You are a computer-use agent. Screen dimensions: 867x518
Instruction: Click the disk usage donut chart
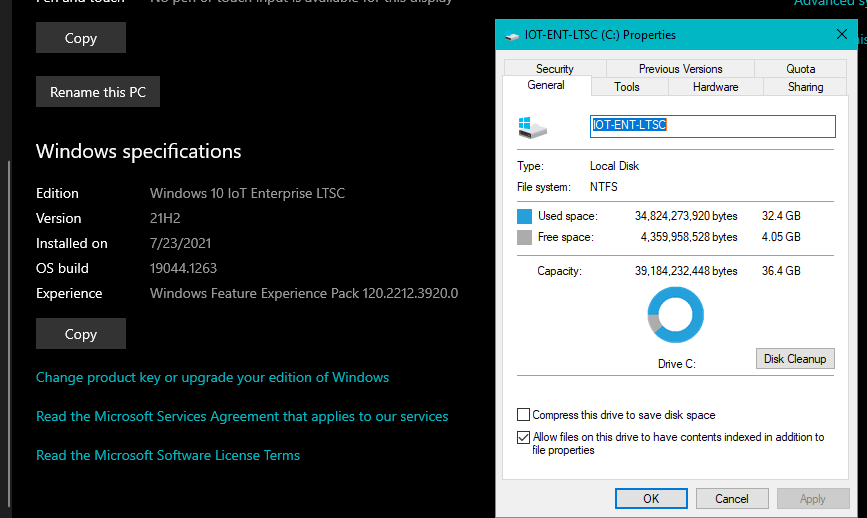[675, 315]
